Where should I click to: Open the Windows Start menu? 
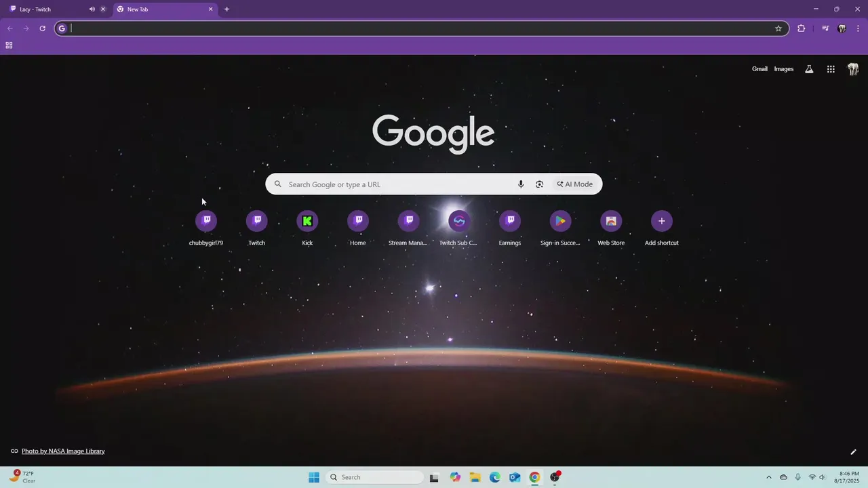[314, 477]
